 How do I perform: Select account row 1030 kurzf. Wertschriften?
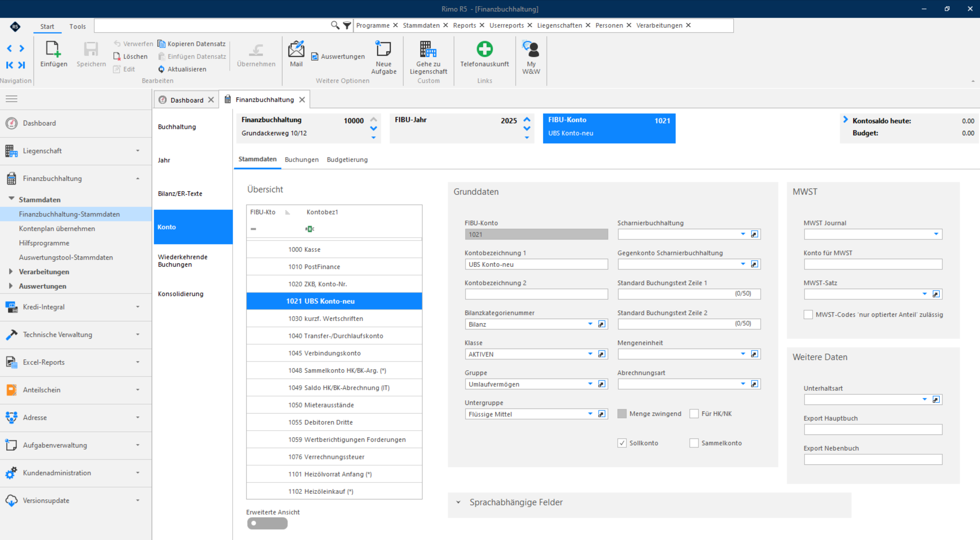click(334, 318)
